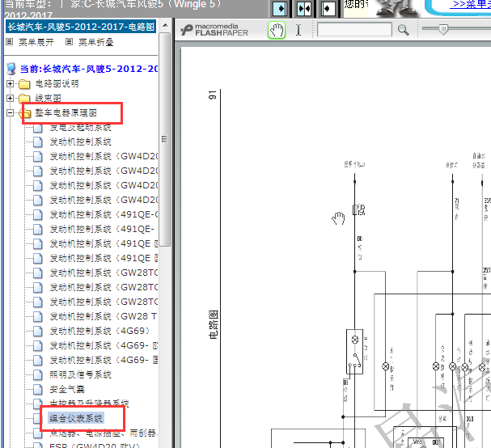This screenshot has width=491, height=448.
Task: Select the FlashPaper text selection tool
Action: 298,31
